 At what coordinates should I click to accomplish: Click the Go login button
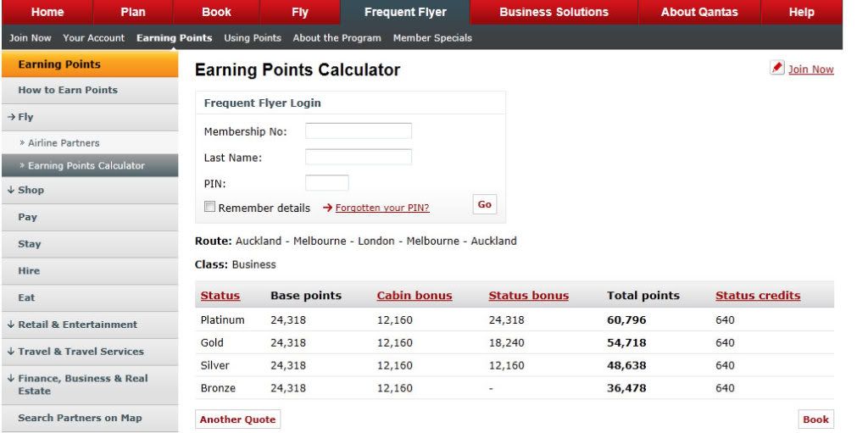484,204
